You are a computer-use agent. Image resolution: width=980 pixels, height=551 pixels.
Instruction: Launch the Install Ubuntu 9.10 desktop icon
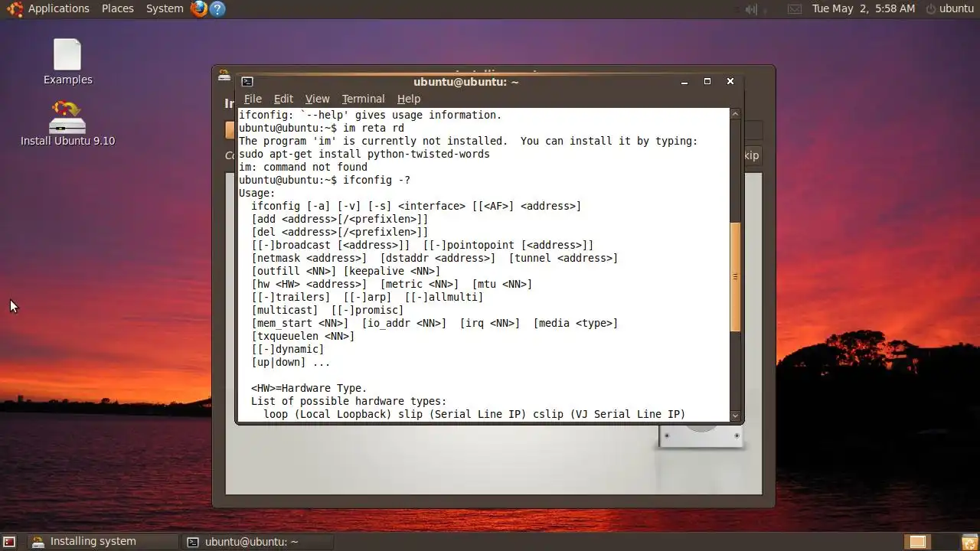pyautogui.click(x=67, y=122)
